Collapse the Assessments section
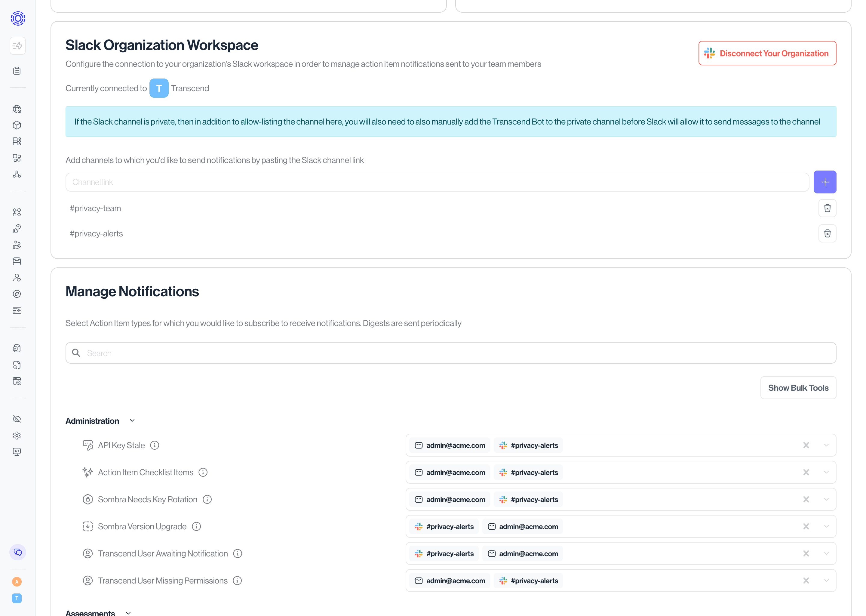Screen dimensions: 866x616 (x=128, y=613)
